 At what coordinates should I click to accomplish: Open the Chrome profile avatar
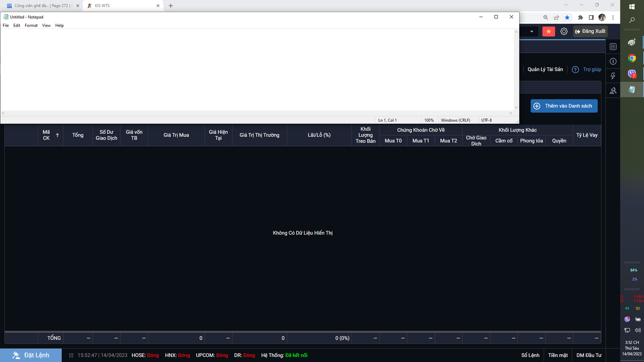point(602,17)
